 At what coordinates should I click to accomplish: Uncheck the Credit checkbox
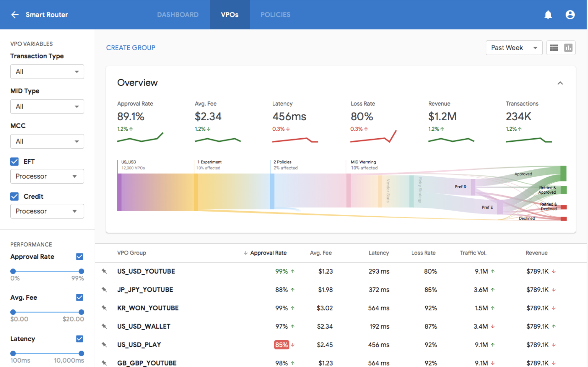(14, 196)
